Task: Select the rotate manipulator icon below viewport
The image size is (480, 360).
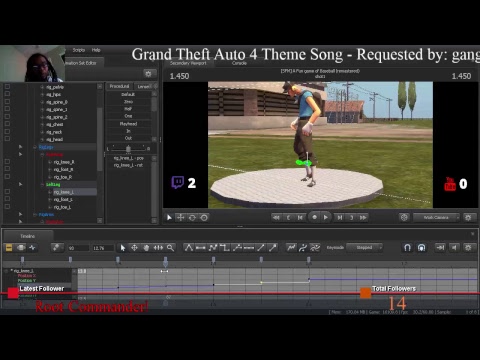Action: [x=192, y=218]
